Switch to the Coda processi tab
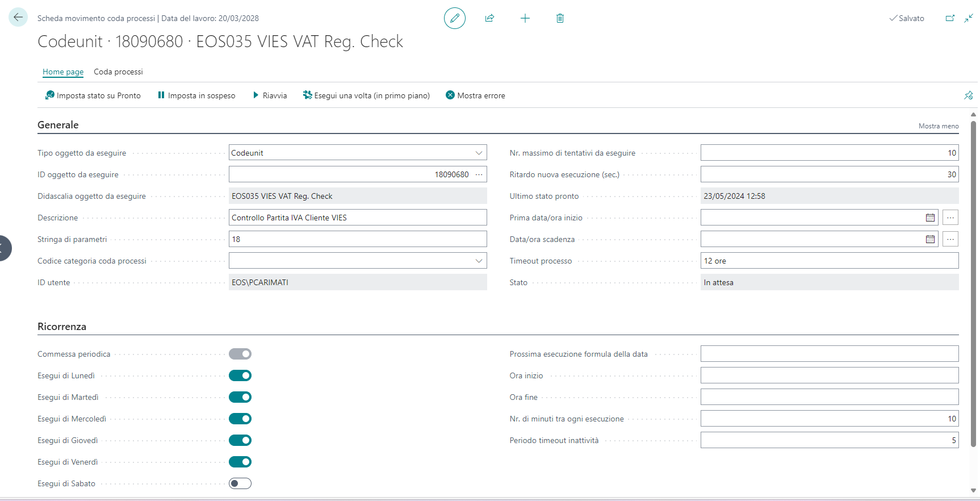980x501 pixels. click(x=118, y=72)
